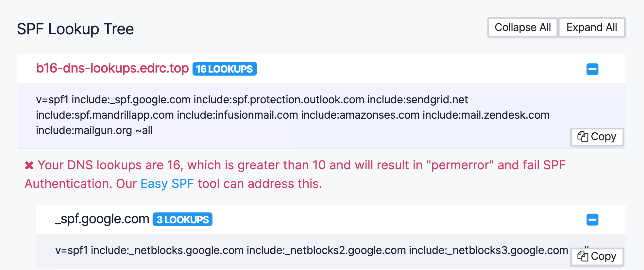Click the red X error icon
Screen dimensions: 644x270
29,165
